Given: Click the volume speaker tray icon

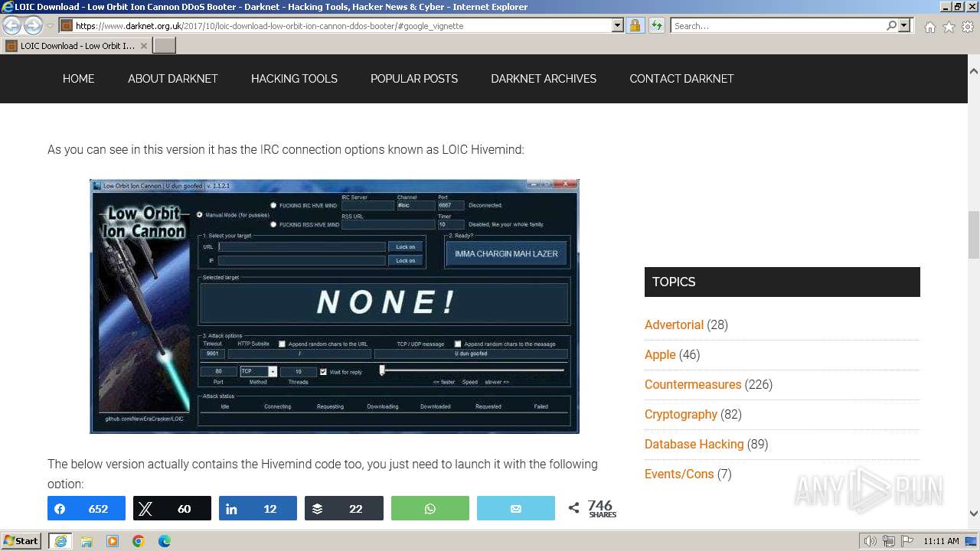Looking at the screenshot, I should pyautogui.click(x=871, y=541).
